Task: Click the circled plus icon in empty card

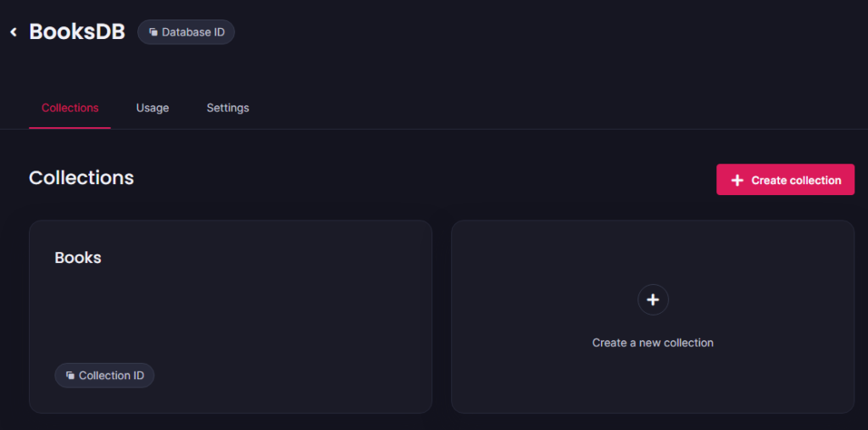Action: [x=654, y=299]
